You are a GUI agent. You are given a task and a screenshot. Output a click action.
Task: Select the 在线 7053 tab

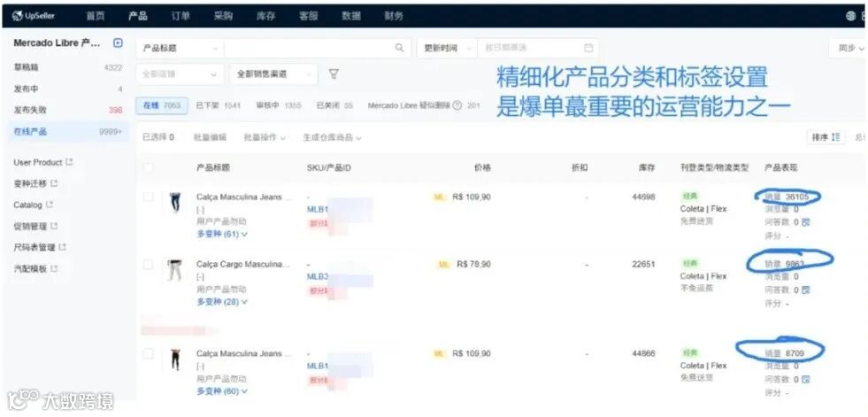162,105
